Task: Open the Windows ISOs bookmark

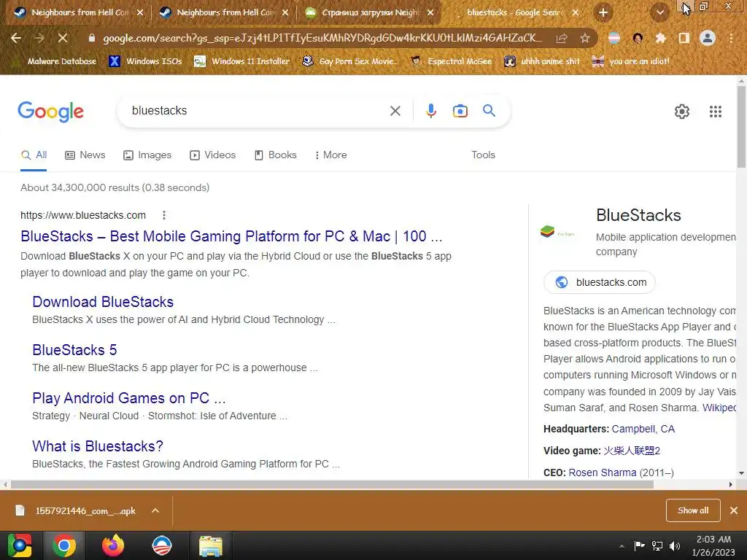Action: tap(146, 61)
